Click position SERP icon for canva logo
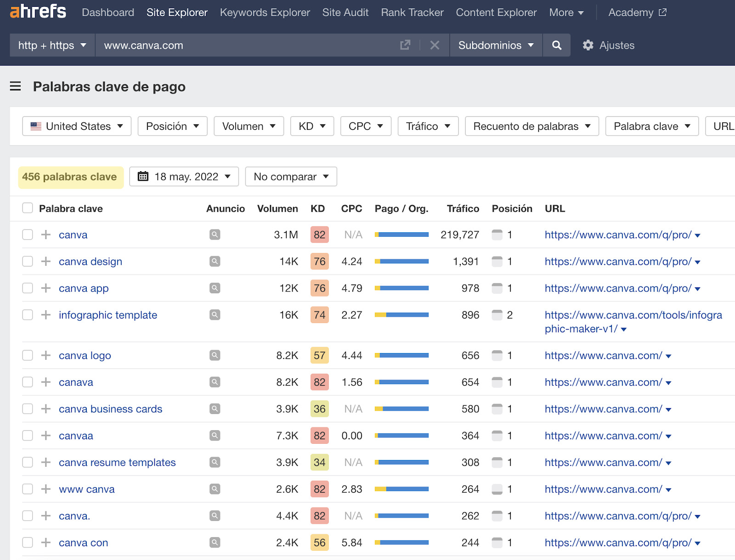 497,355
